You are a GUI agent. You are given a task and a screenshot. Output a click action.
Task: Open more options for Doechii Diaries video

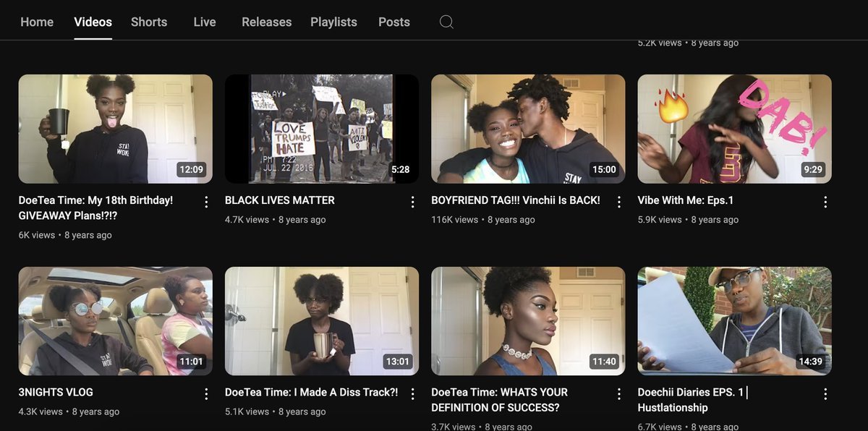coord(825,394)
